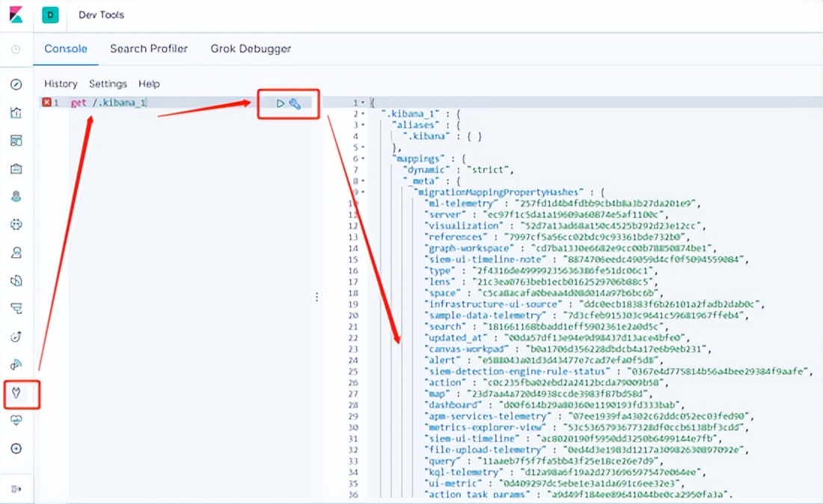
Task: Open APM icon in sidebar
Action: (16, 308)
